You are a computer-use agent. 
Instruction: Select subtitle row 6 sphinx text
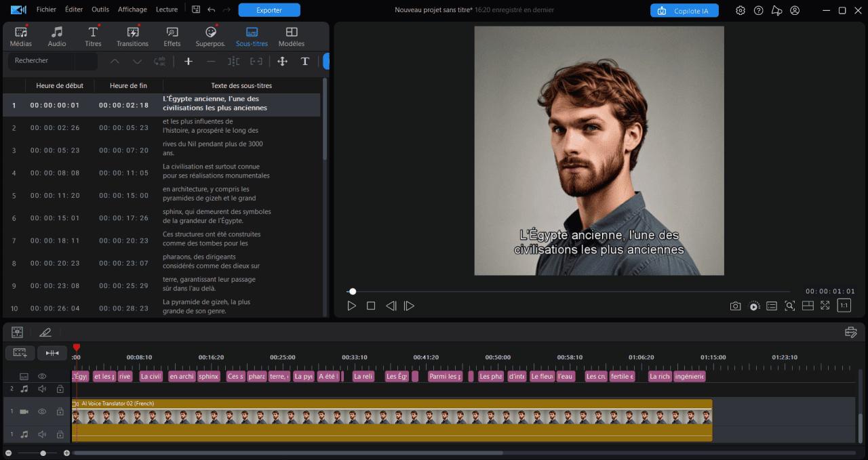coord(161,217)
